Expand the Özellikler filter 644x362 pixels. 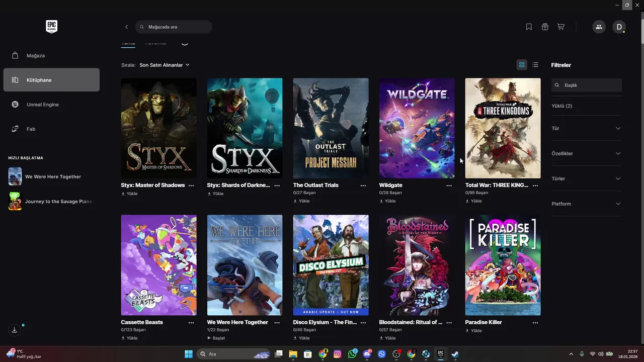click(587, 153)
